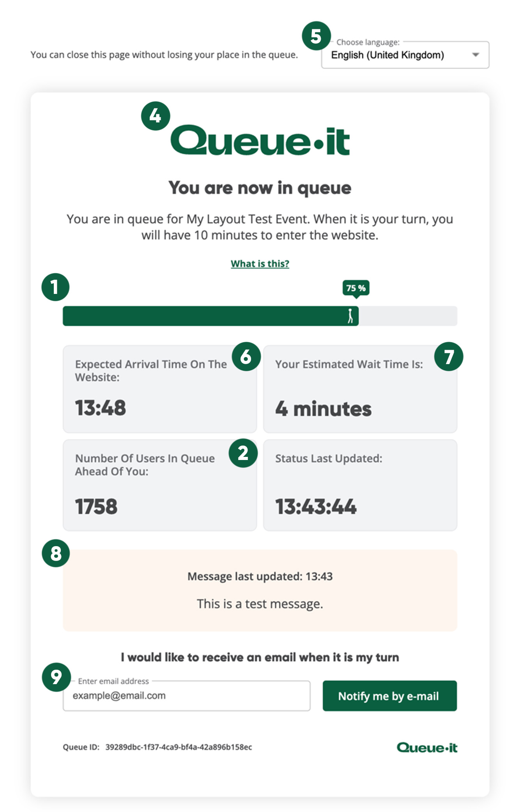Click the walking person icon on progress bar
Image resolution: width=529 pixels, height=812 pixels.
pos(350,316)
